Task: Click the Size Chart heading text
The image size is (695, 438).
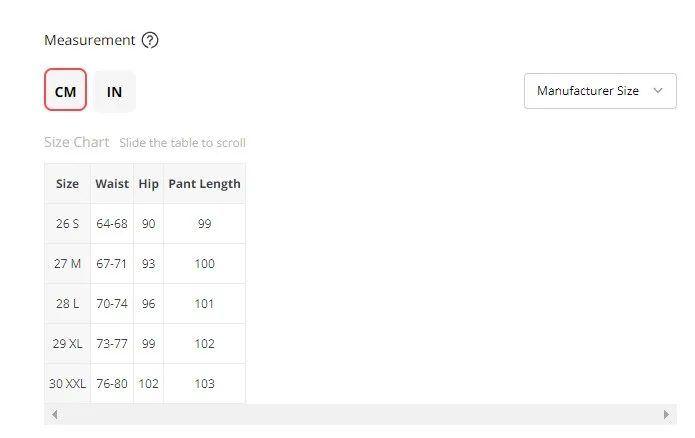Action: point(77,142)
